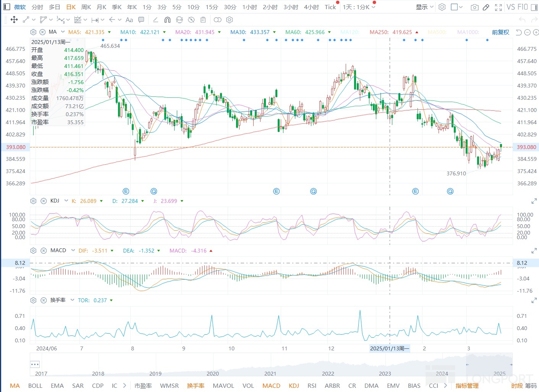Click the screenshot camera icon

coord(474,7)
